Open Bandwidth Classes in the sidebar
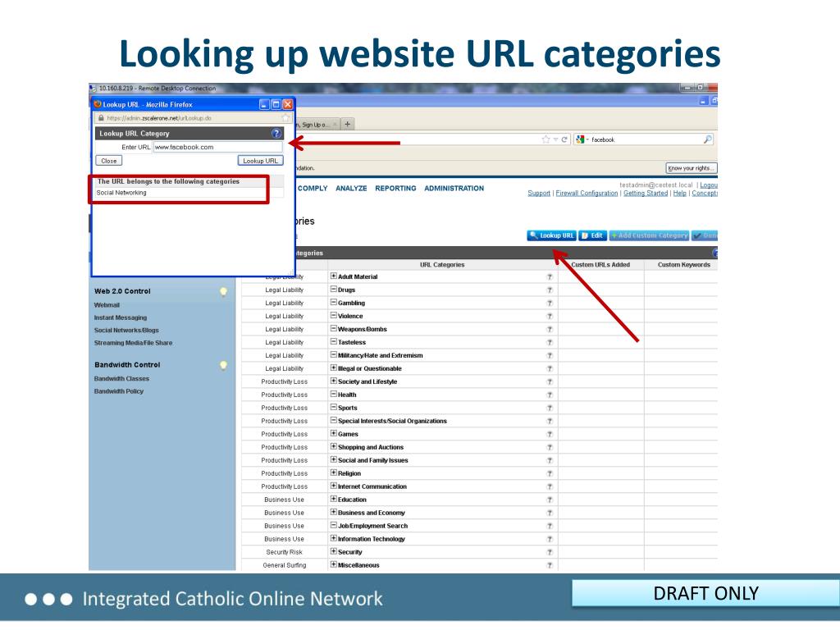This screenshot has width=840, height=630. pos(121,379)
